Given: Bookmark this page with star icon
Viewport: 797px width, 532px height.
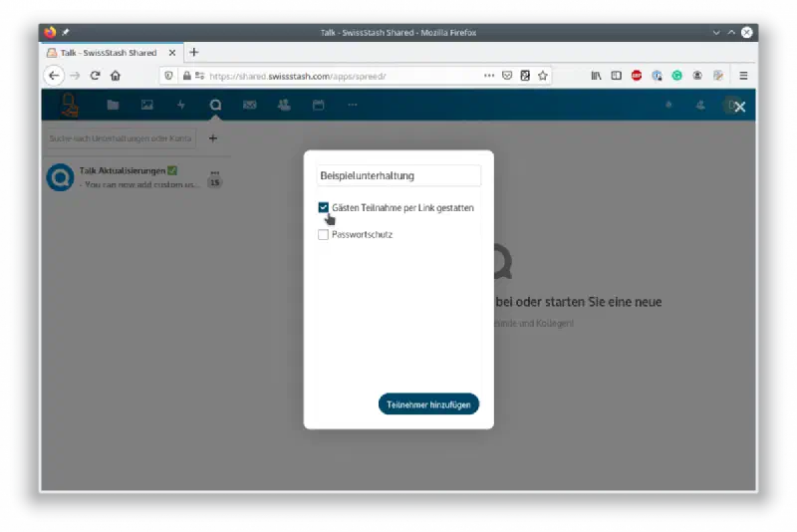Looking at the screenshot, I should coord(543,76).
